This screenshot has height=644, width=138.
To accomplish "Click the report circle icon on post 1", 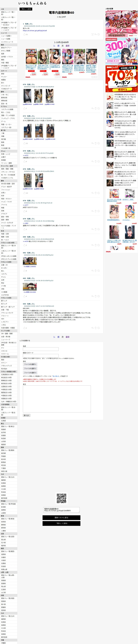I will 99,34.
